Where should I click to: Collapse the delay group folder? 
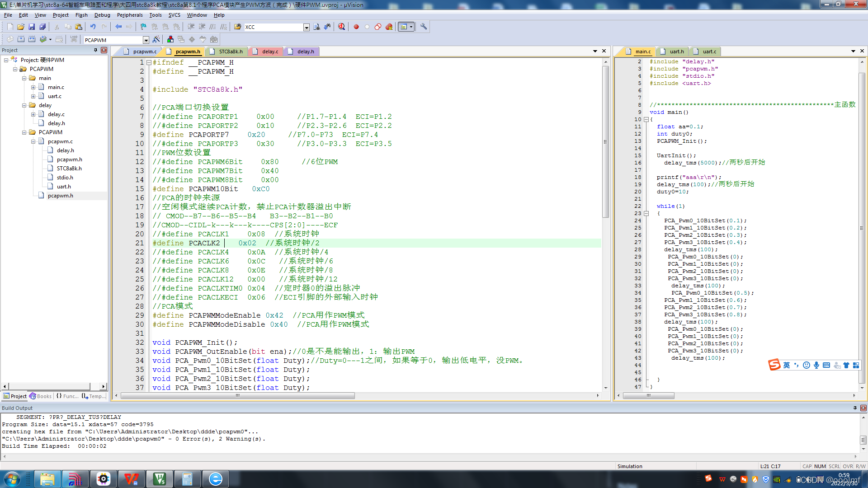[24, 105]
